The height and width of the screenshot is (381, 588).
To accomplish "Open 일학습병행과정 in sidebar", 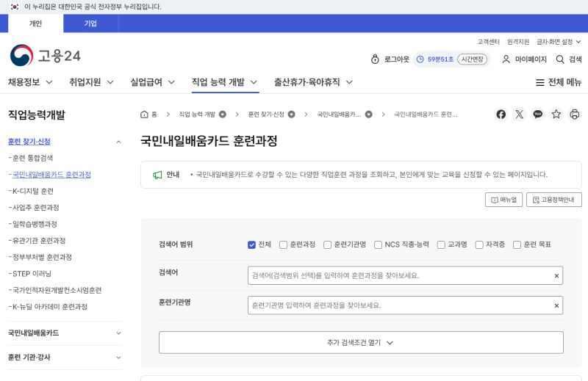I will click(x=35, y=224).
